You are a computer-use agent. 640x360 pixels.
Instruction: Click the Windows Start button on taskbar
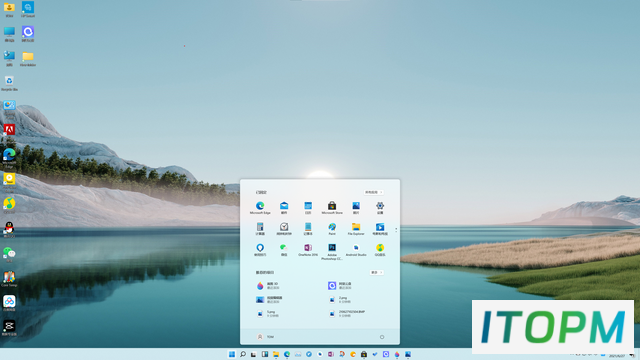(232, 354)
